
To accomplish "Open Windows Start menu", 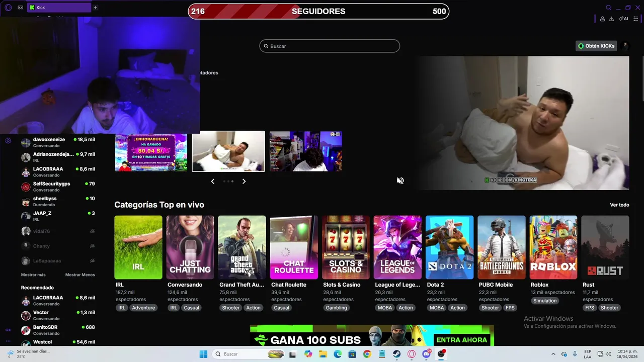I will [x=203, y=354].
